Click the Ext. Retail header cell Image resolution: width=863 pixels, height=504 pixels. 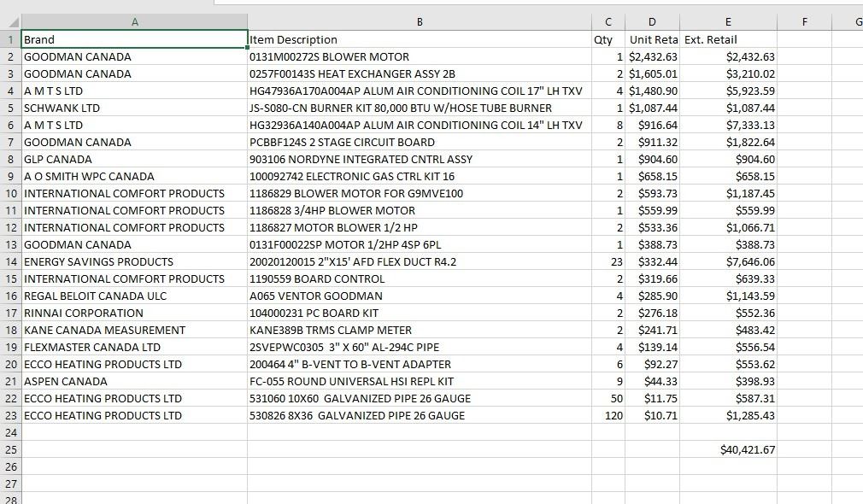[x=728, y=39]
